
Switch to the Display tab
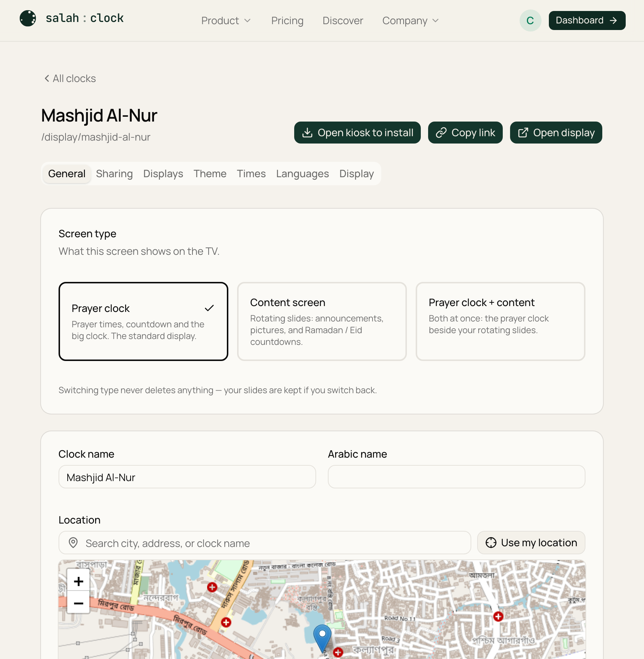pos(357,174)
